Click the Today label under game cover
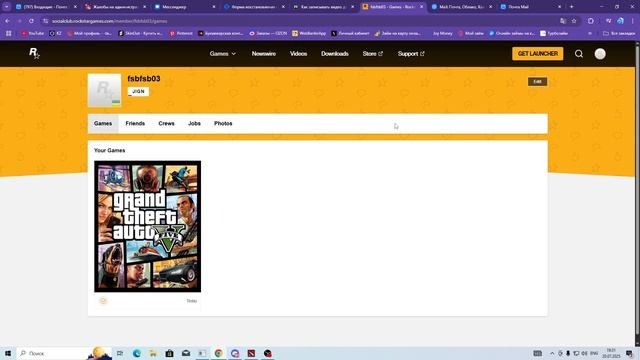 191,301
